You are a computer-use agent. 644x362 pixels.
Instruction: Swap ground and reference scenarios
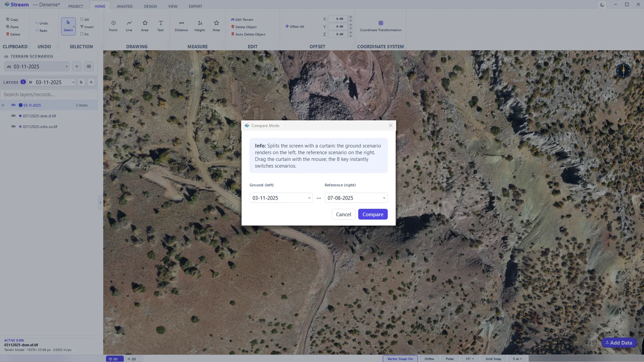coord(319,198)
